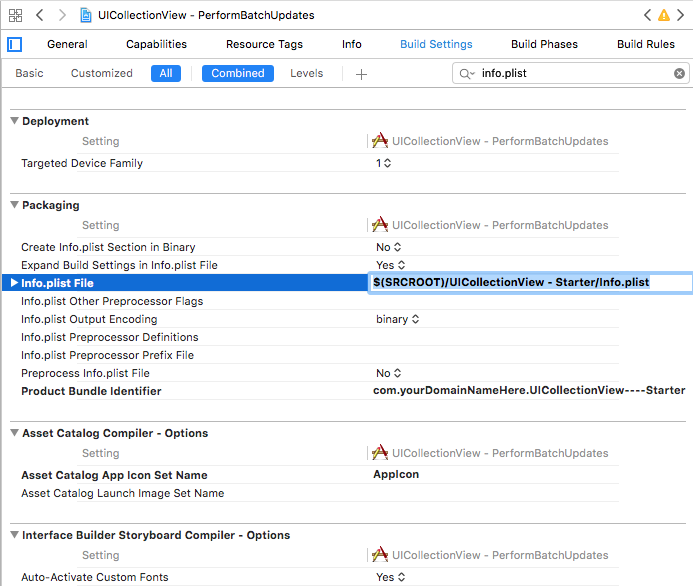
Task: Select Expand Build Settings in Info.plist File
Action: coord(119,265)
